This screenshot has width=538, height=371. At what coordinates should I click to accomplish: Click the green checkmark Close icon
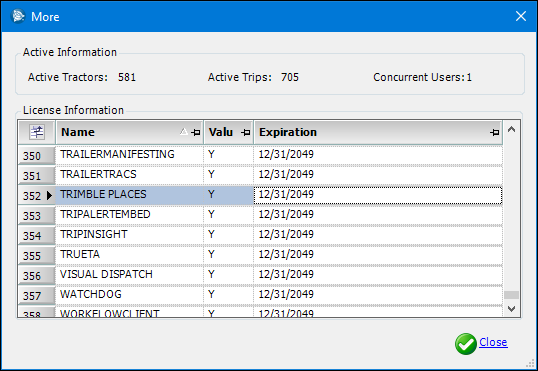tap(466, 344)
